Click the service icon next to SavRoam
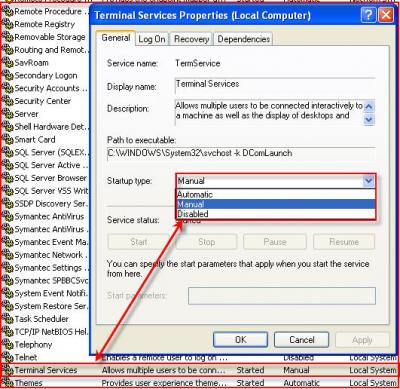The width and height of the screenshot is (400, 389). (x=7, y=63)
